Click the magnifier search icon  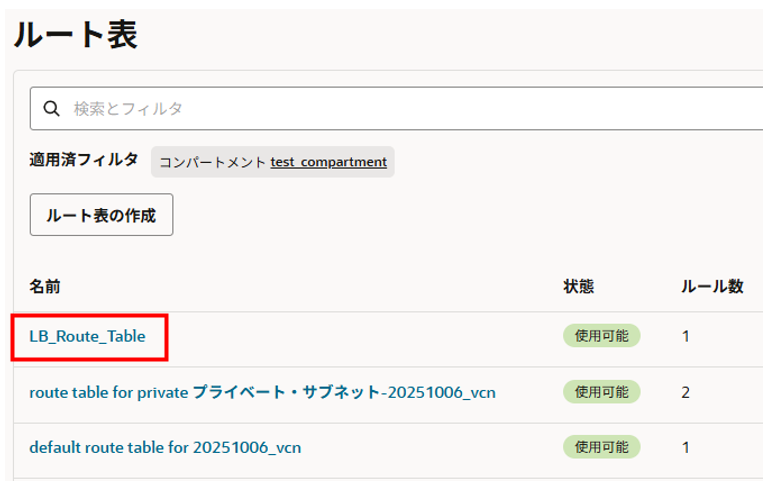[x=52, y=108]
